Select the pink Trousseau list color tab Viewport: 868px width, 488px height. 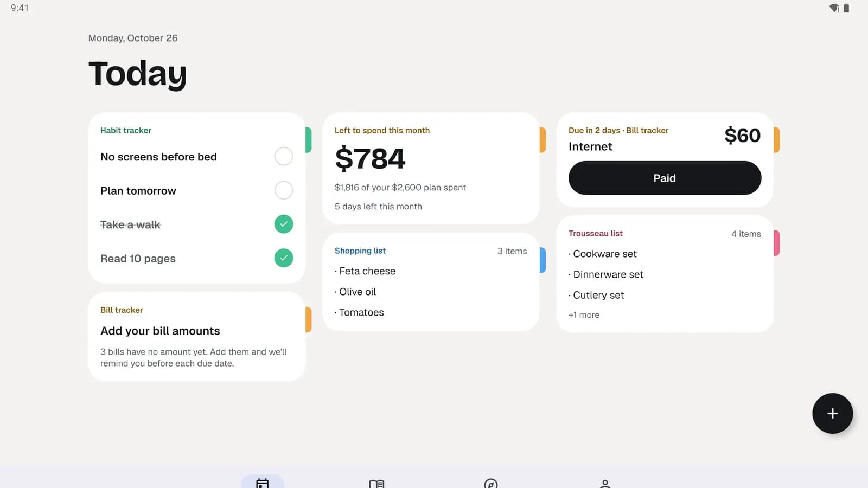point(776,243)
